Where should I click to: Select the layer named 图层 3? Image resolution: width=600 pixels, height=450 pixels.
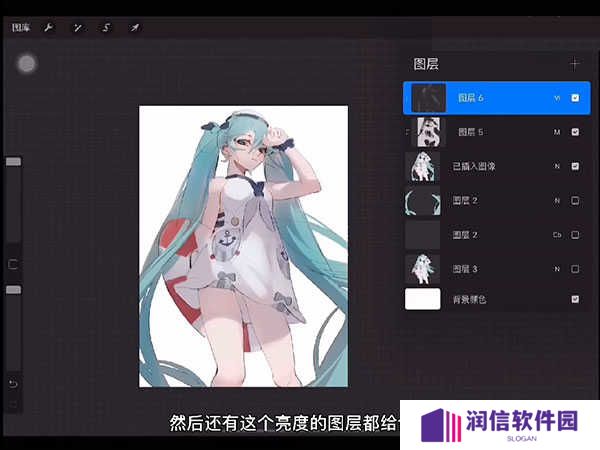click(465, 269)
